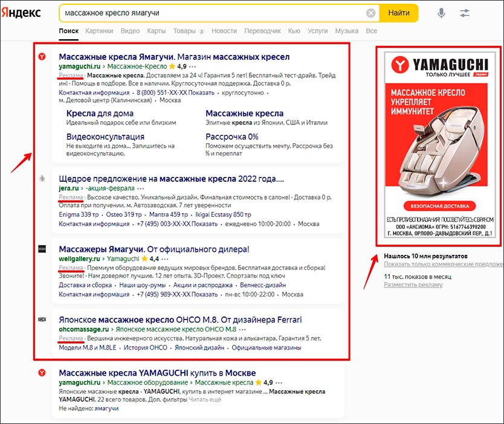Open История OHCO link

point(145,347)
